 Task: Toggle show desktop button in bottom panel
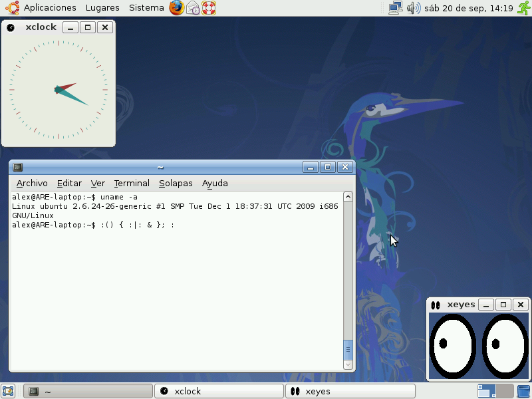click(x=9, y=391)
